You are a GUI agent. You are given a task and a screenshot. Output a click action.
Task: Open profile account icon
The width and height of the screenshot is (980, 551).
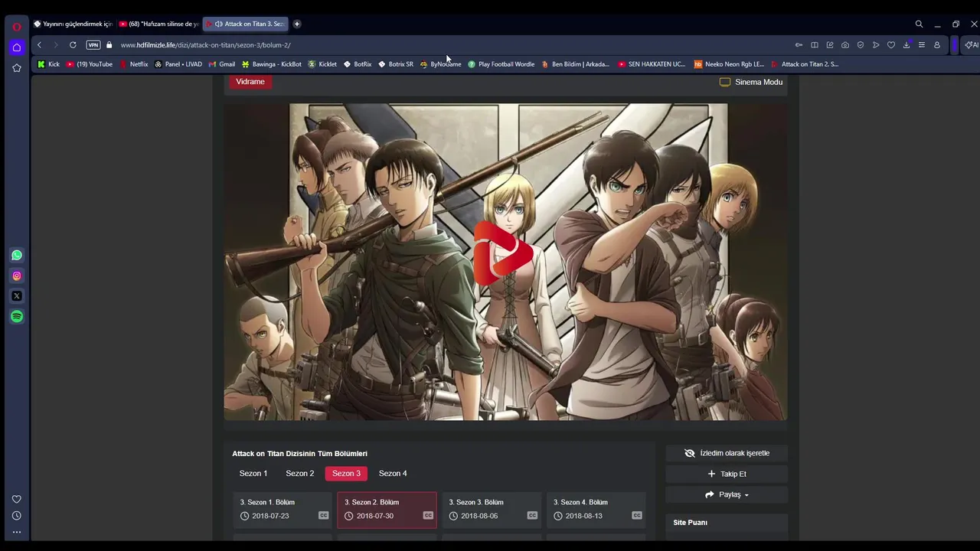tap(937, 45)
